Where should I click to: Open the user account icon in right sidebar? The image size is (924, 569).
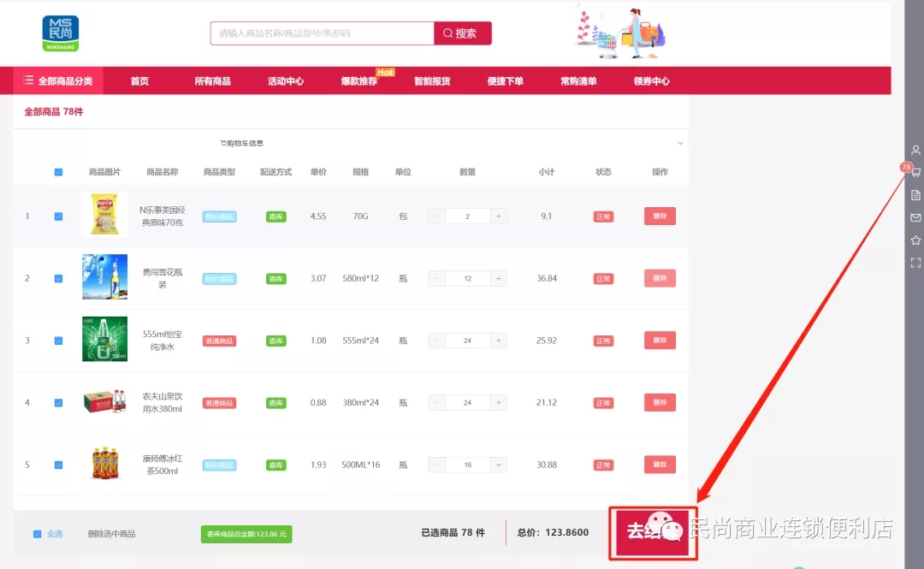coord(915,150)
